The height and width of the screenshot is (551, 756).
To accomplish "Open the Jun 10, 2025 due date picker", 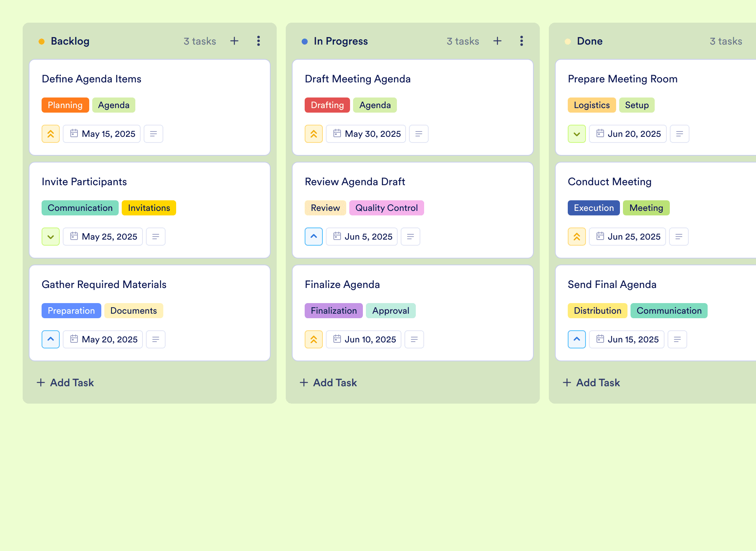I will pos(364,339).
